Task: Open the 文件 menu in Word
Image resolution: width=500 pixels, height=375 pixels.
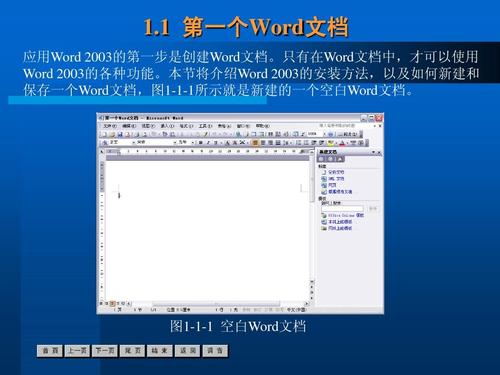Action: tap(110, 126)
